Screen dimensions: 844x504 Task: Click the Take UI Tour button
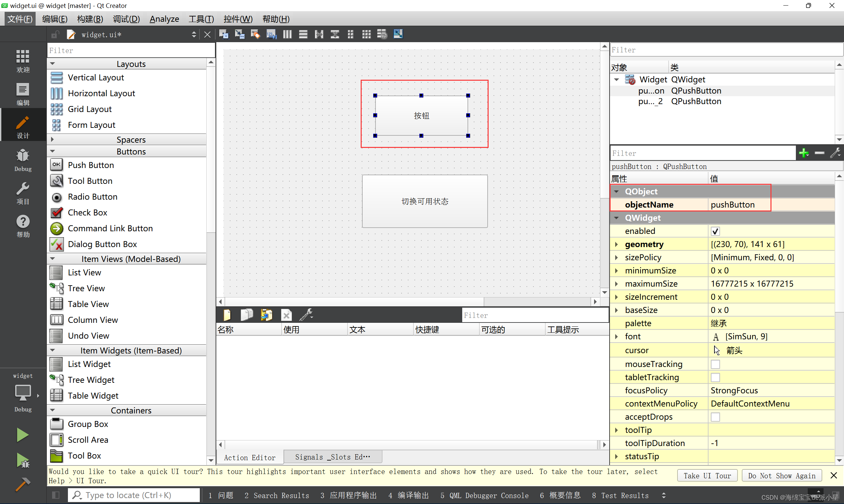[707, 475]
